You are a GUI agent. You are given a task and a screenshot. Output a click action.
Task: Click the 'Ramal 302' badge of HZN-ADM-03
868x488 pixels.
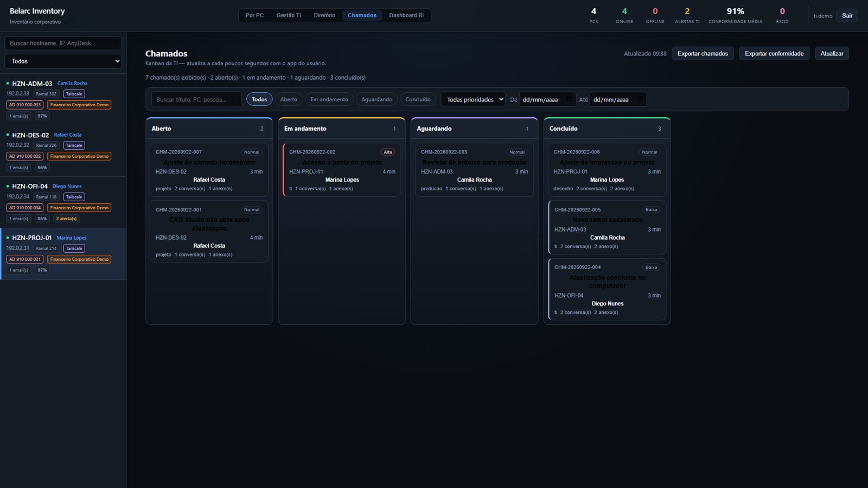(x=46, y=94)
